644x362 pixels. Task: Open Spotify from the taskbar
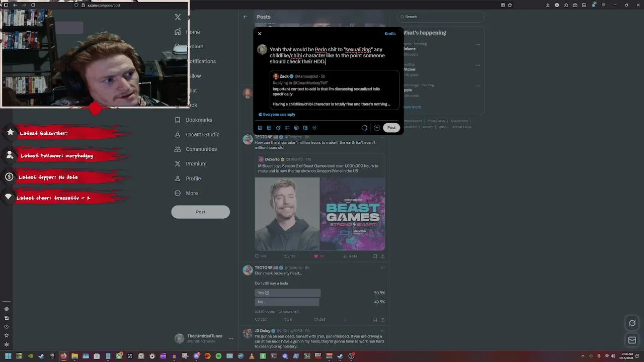pyautogui.click(x=218, y=356)
